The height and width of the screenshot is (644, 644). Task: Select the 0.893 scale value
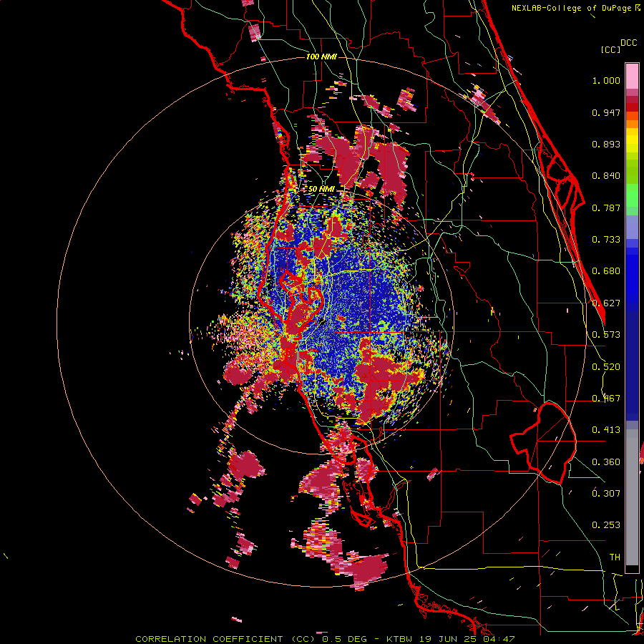coord(606,144)
